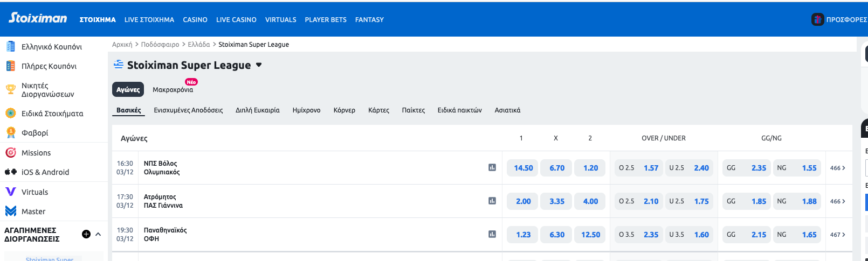Collapse the Αγαπημένες Διοργανώσεις section chevron
The image size is (868, 261).
pos(98,234)
